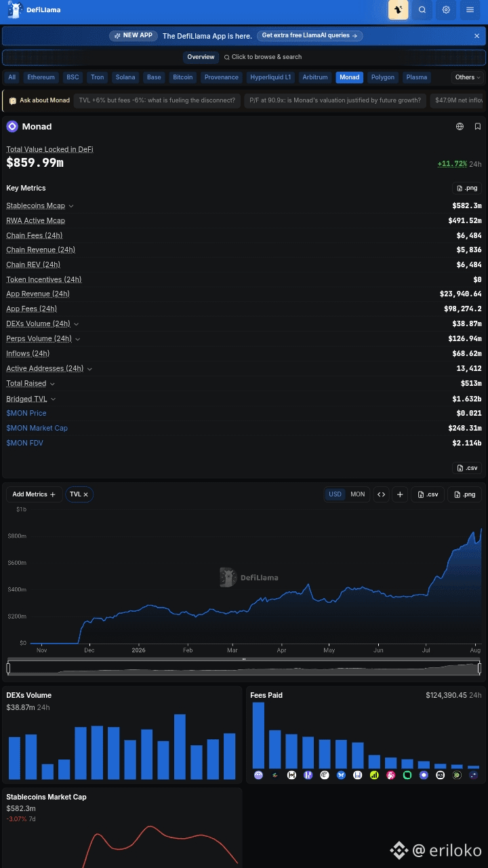Open embed code for the TVL chart
Screen dimensions: 488x868
tap(382, 494)
